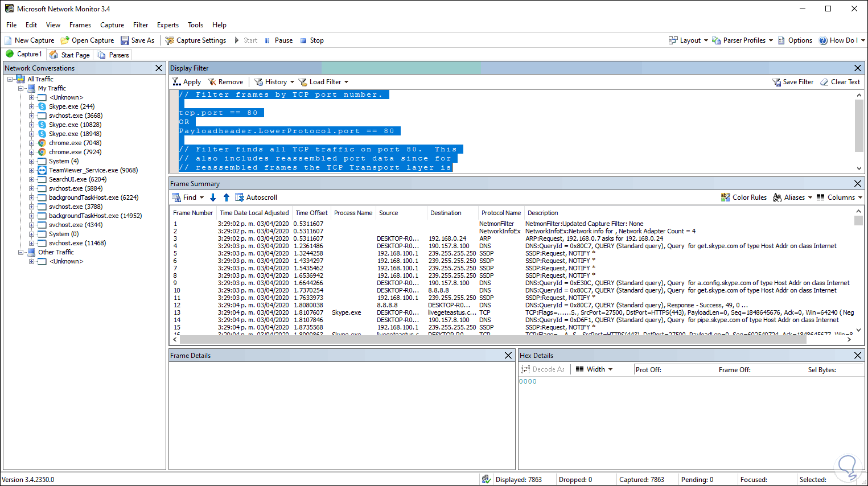
Task: Collapse the My Traffic tree node
Action: 21,88
